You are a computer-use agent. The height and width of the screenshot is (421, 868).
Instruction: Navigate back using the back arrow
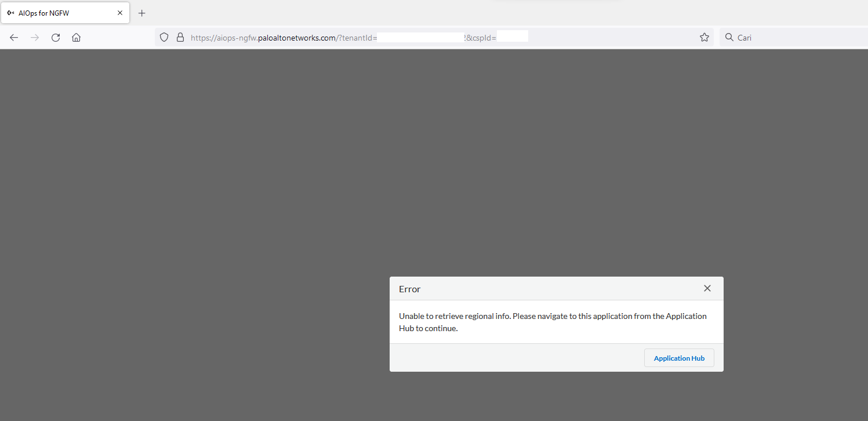click(13, 37)
